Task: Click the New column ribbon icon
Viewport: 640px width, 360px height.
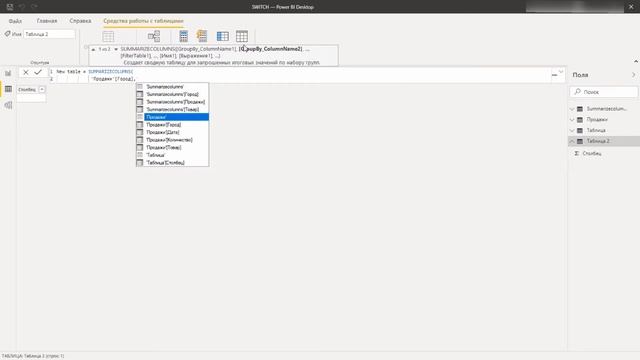Action: tap(222, 36)
